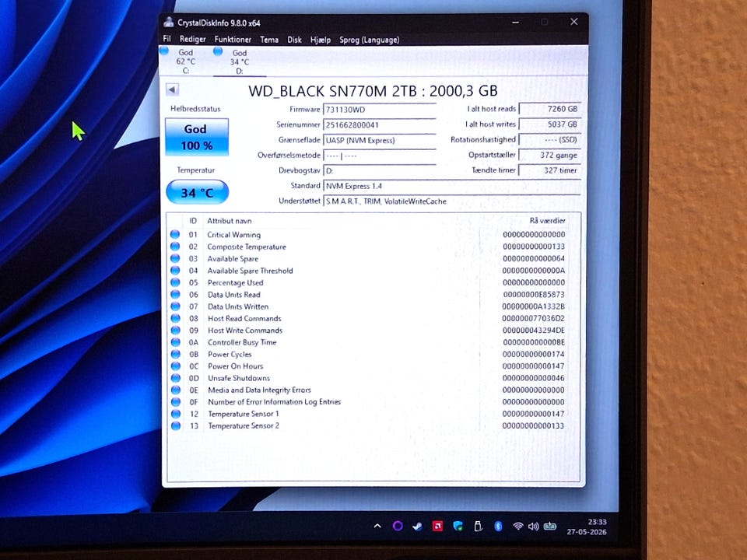Click the Host Read Commands raw value 000000077036D2
This screenshot has width=747, height=560.
coord(533,318)
